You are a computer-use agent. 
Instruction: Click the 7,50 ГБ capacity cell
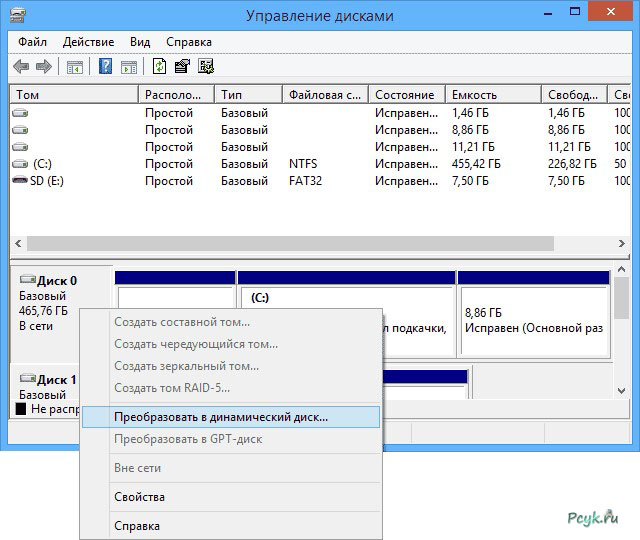click(x=470, y=180)
